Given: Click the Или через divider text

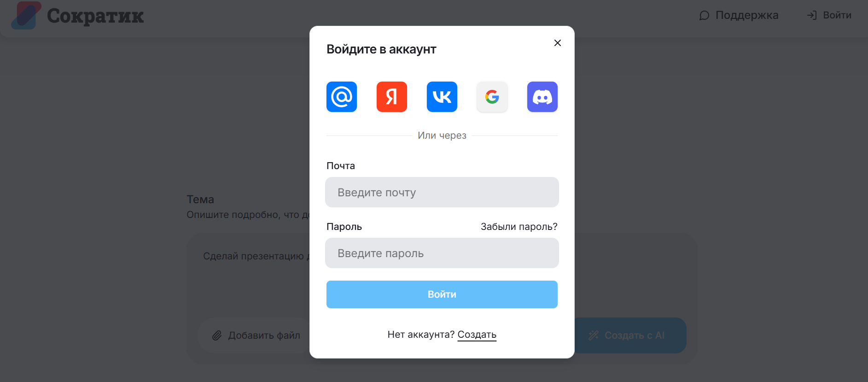Looking at the screenshot, I should click(x=442, y=135).
